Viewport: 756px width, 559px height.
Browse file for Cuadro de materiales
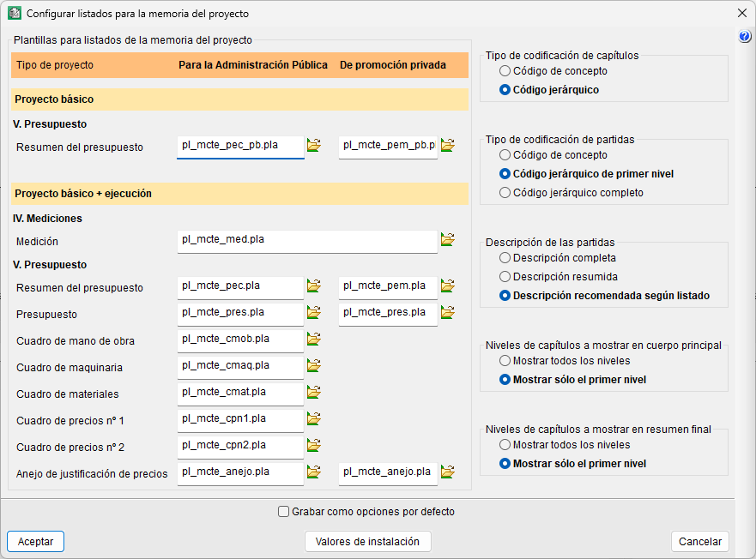[x=313, y=393]
